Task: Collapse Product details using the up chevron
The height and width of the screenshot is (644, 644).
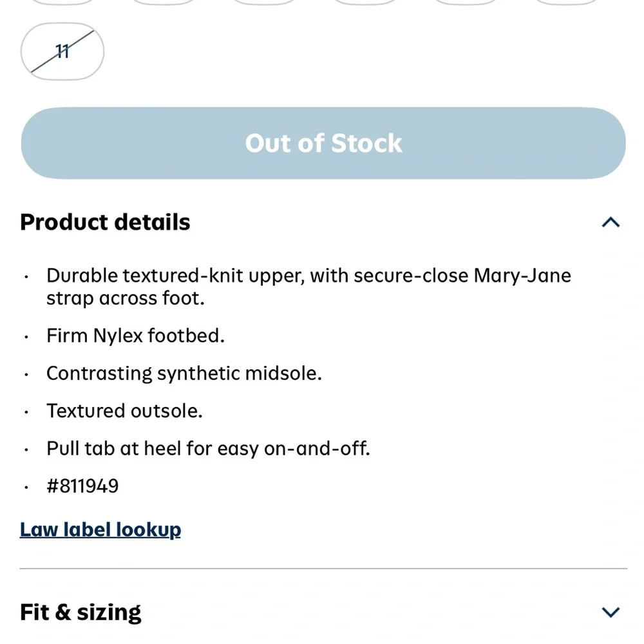Action: [611, 222]
